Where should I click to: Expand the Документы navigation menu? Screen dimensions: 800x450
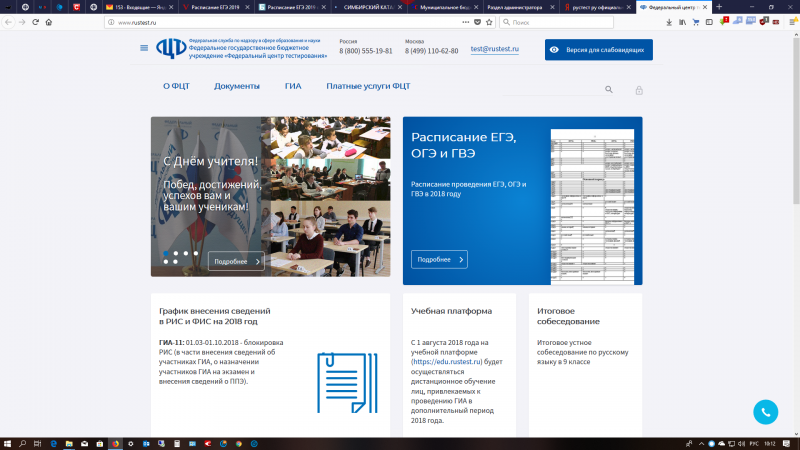[236, 86]
